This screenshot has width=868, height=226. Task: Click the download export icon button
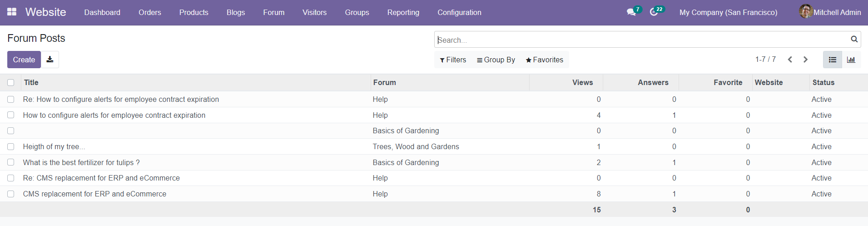pyautogui.click(x=50, y=60)
